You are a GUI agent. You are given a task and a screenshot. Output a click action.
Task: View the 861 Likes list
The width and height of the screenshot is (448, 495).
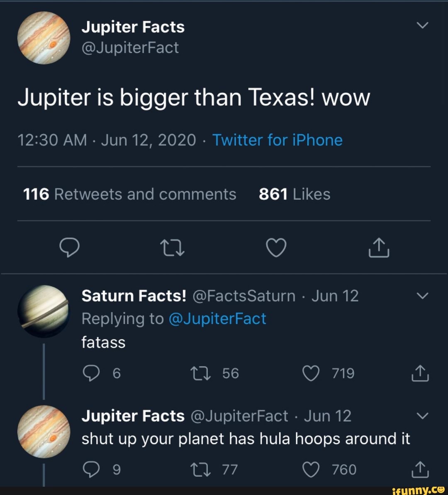pos(294,194)
